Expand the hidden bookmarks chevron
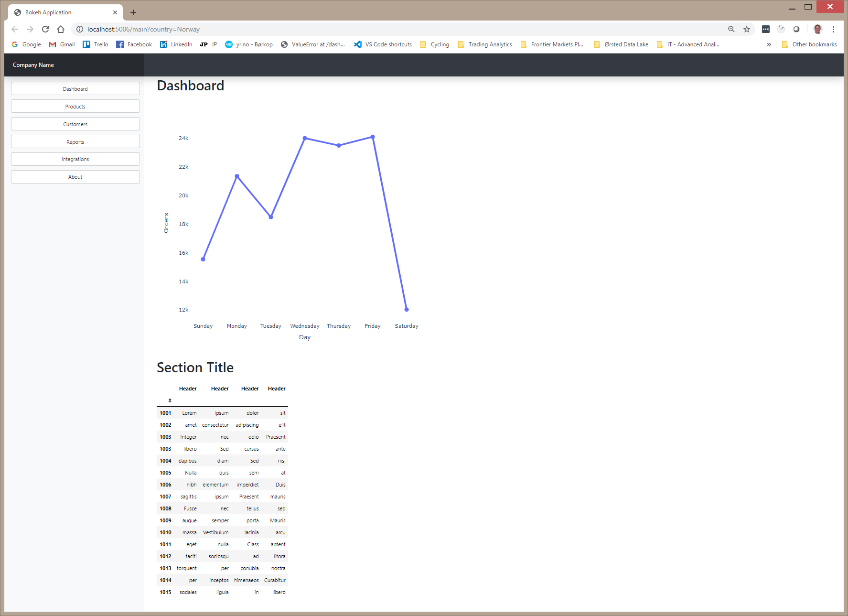This screenshot has width=848, height=616. 769,44
